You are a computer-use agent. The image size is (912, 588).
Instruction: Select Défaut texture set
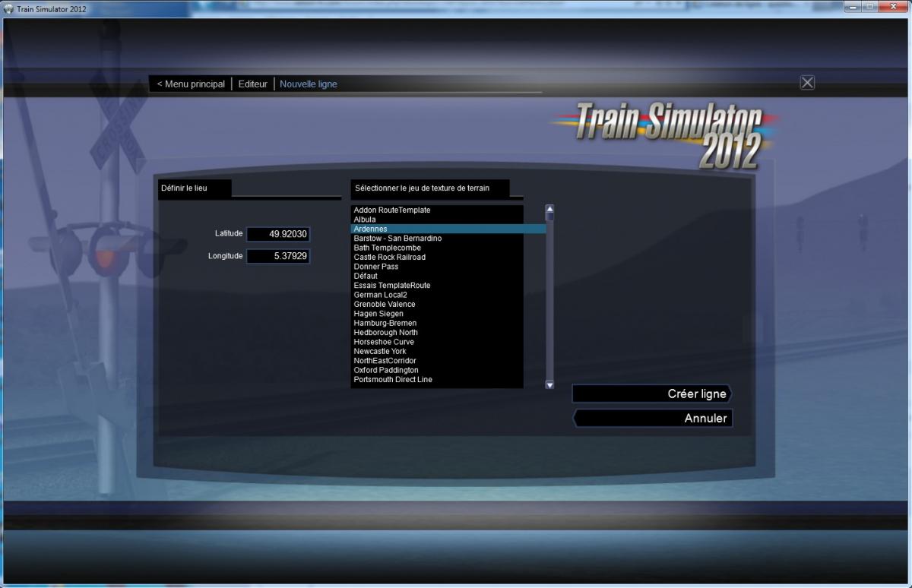pyautogui.click(x=437, y=276)
